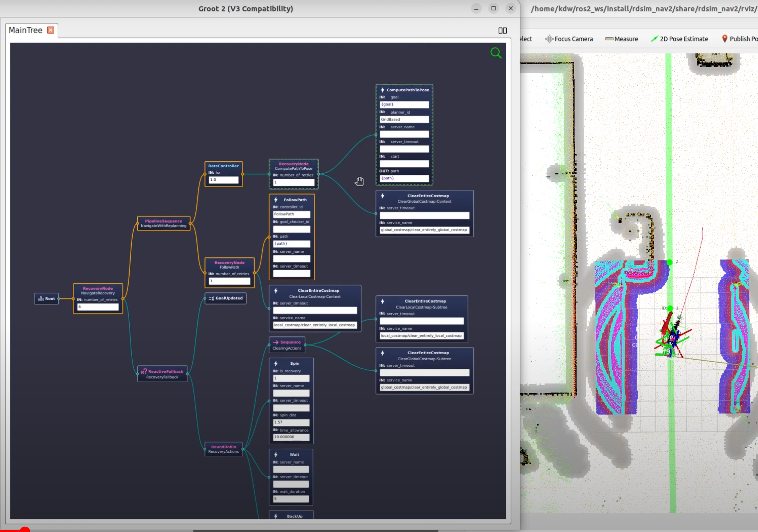Select the RoundRobin RecoveryActions node
The image size is (758, 532).
[x=223, y=449]
